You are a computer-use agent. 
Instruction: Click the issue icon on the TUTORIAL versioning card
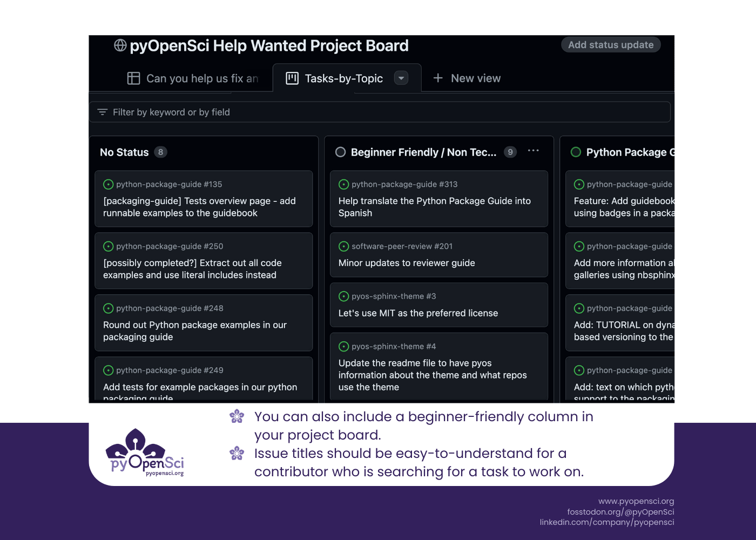(x=579, y=308)
